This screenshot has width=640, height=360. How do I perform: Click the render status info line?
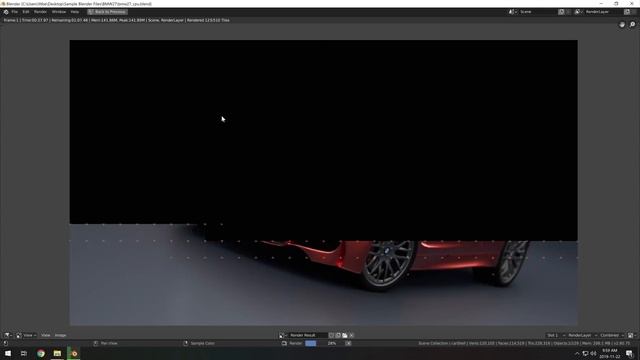[116, 20]
